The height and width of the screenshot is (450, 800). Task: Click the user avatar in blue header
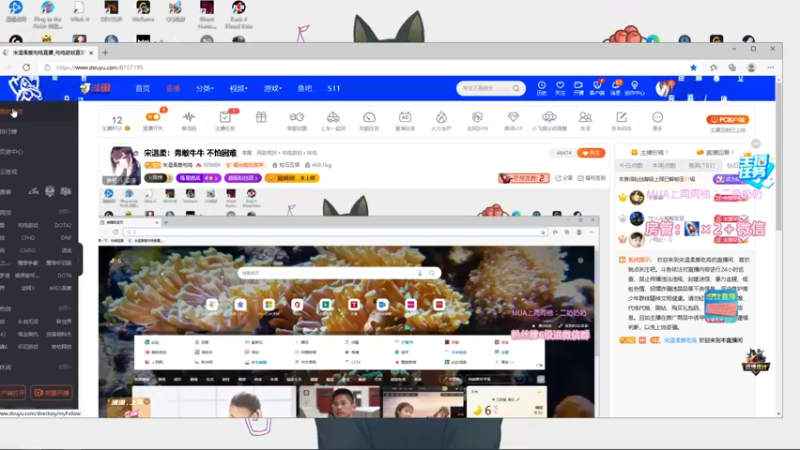point(663,89)
